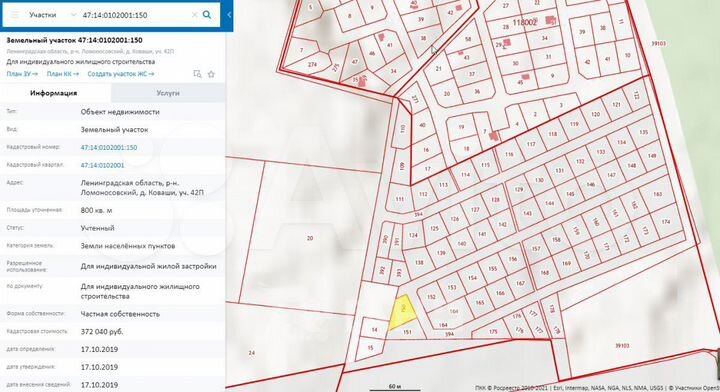720x392 pixels.
Task: Select parcel 138 on the map
Action: [419, 263]
